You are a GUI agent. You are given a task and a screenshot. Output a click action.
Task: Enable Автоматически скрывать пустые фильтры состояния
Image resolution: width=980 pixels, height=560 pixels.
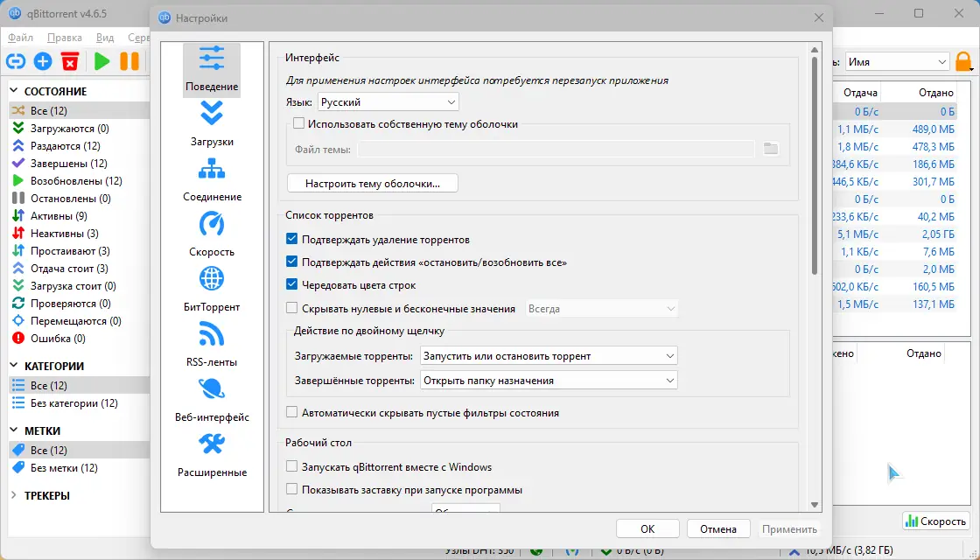coord(292,412)
